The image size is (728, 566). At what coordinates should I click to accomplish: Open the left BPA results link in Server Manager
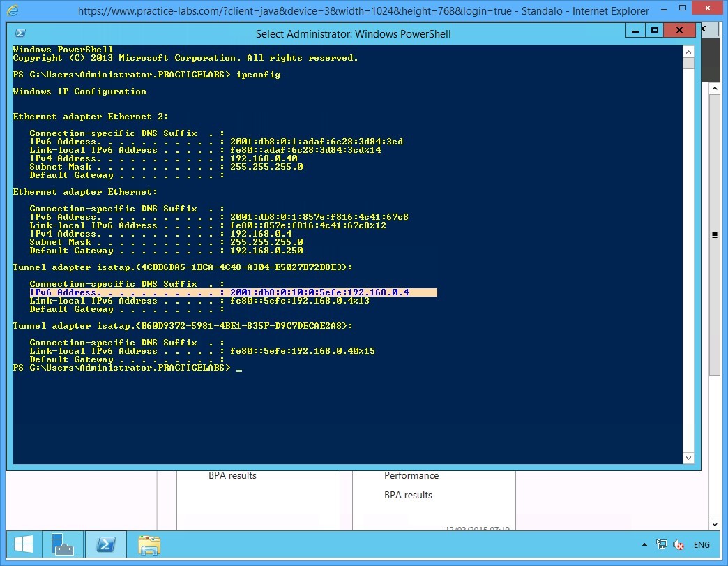232,475
